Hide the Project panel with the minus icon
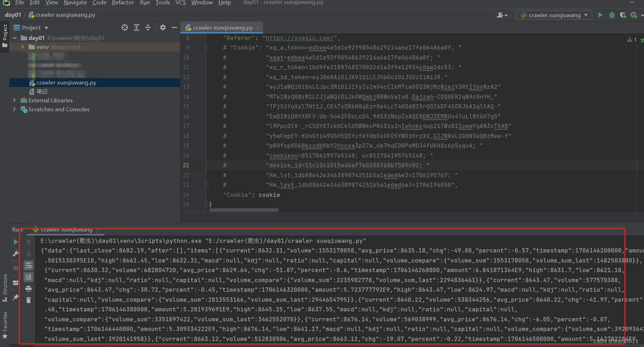Viewport: 644px width, 347px height. pyautogui.click(x=174, y=27)
